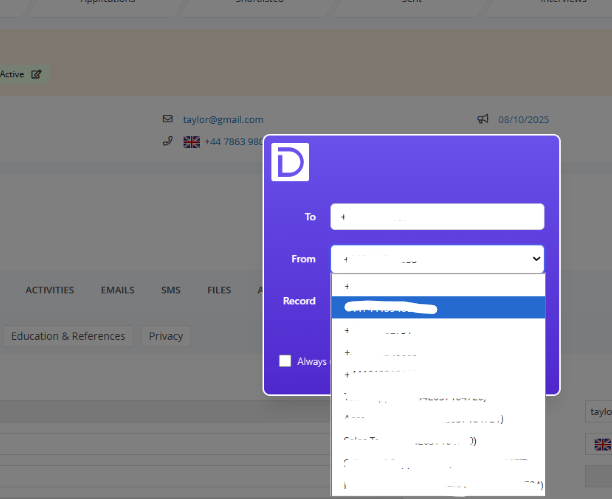
Task: Click the Active status label
Action: pos(12,74)
